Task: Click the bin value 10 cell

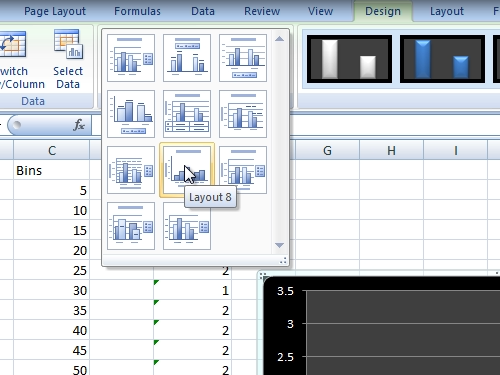Action: pyautogui.click(x=52, y=210)
